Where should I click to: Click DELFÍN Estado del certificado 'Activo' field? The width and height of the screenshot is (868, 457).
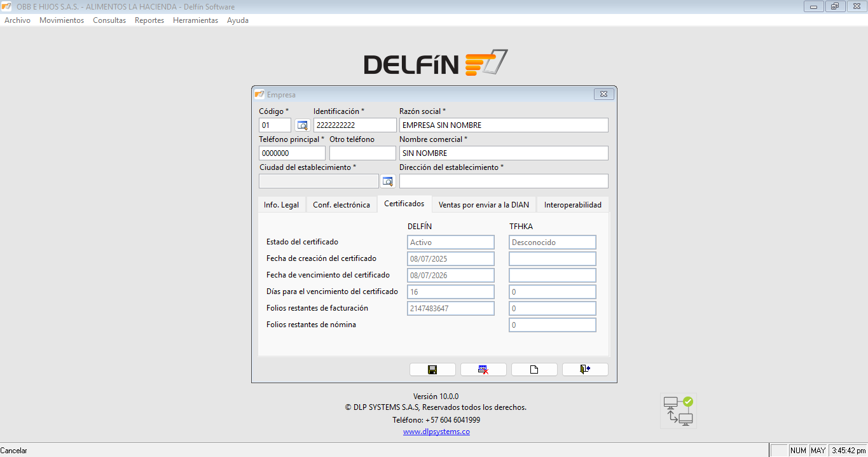(x=451, y=243)
